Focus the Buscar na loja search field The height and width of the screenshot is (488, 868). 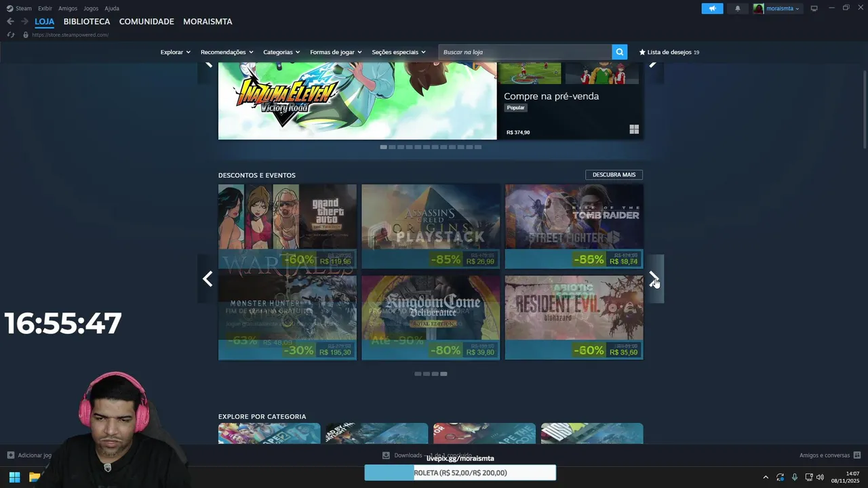pyautogui.click(x=526, y=52)
